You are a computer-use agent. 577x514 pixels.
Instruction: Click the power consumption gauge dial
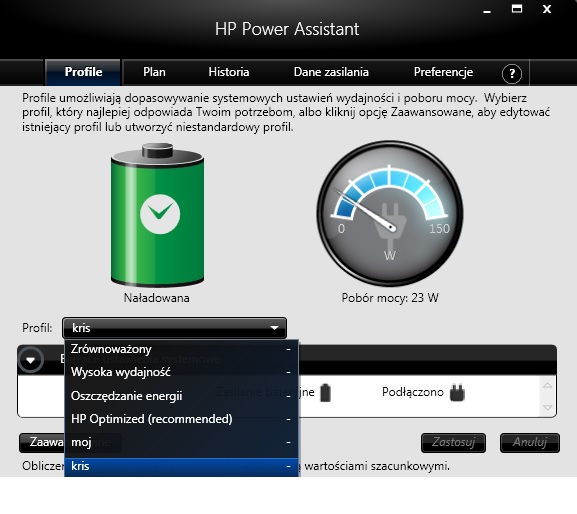click(x=390, y=213)
